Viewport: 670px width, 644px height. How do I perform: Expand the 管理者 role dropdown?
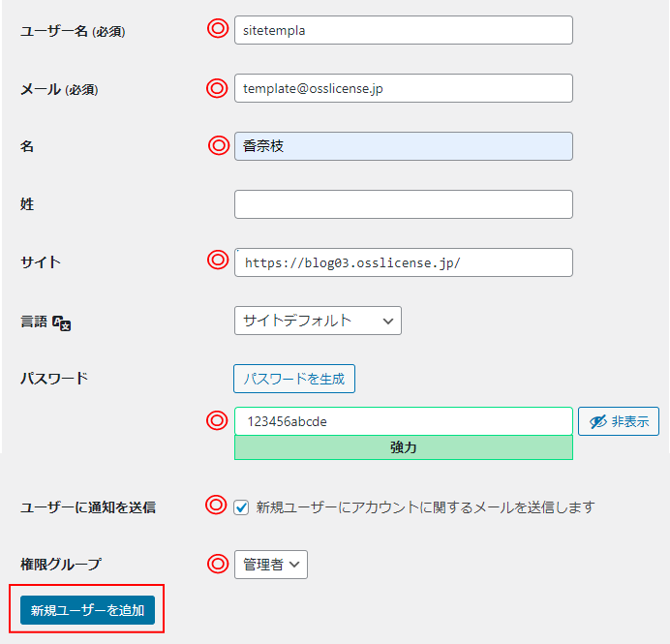tap(271, 565)
